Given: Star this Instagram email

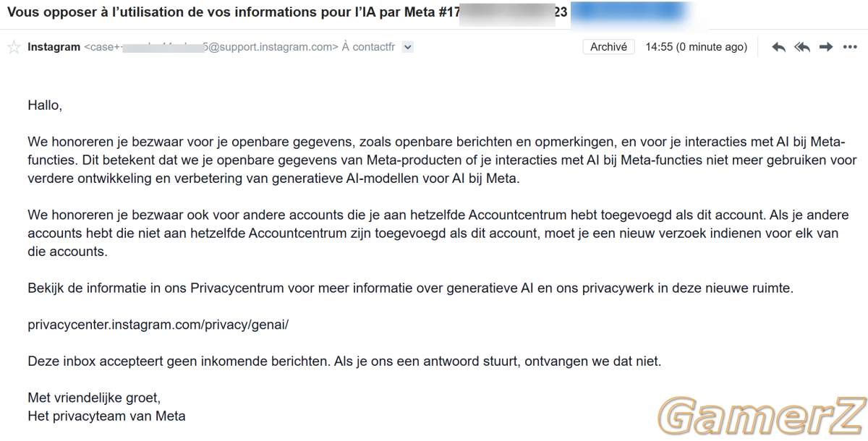Looking at the screenshot, I should pyautogui.click(x=14, y=48).
